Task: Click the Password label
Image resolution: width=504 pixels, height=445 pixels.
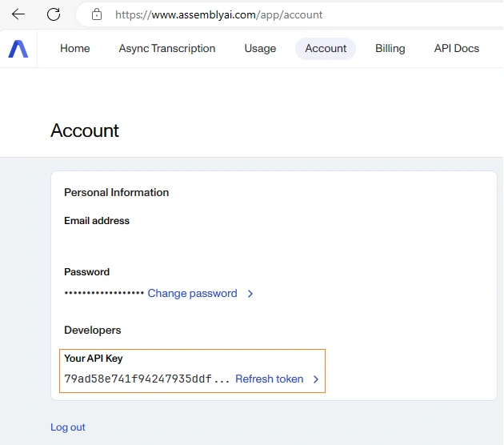Action: point(86,272)
